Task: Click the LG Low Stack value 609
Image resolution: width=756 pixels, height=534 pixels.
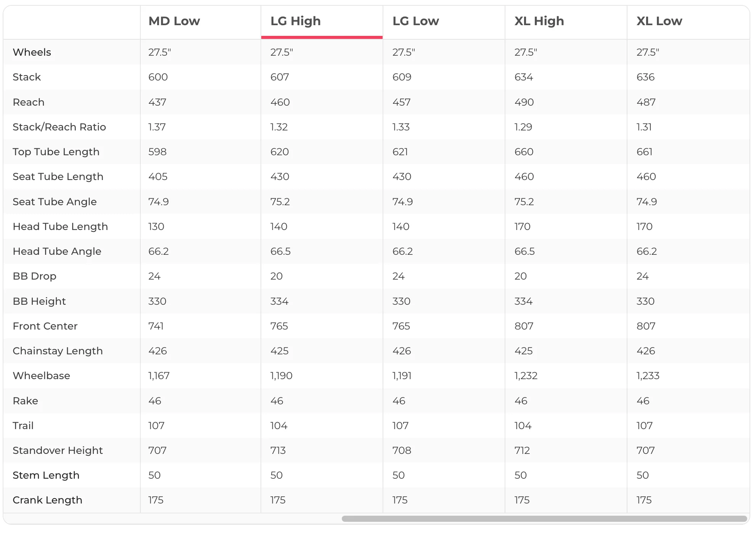Action: click(x=402, y=77)
